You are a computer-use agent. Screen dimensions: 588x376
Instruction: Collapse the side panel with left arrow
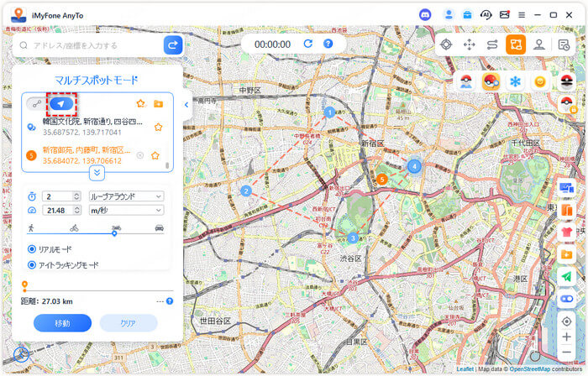coord(186,105)
